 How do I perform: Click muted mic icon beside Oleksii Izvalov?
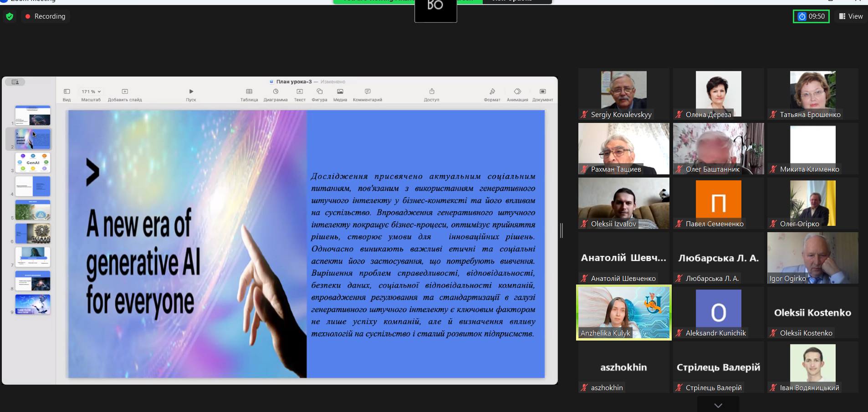584,224
